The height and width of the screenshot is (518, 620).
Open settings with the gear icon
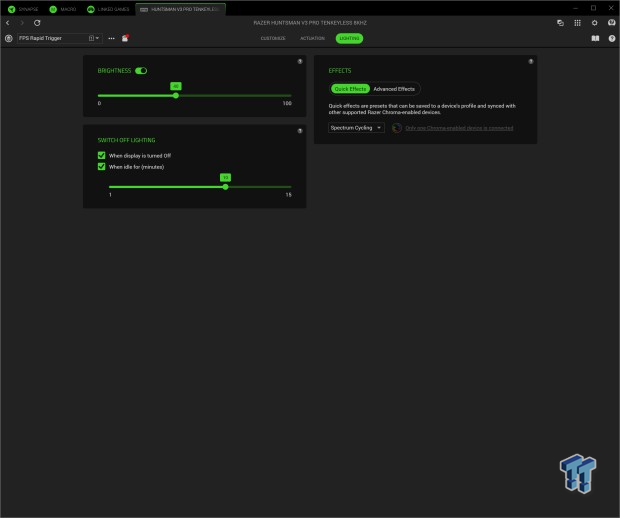click(594, 23)
